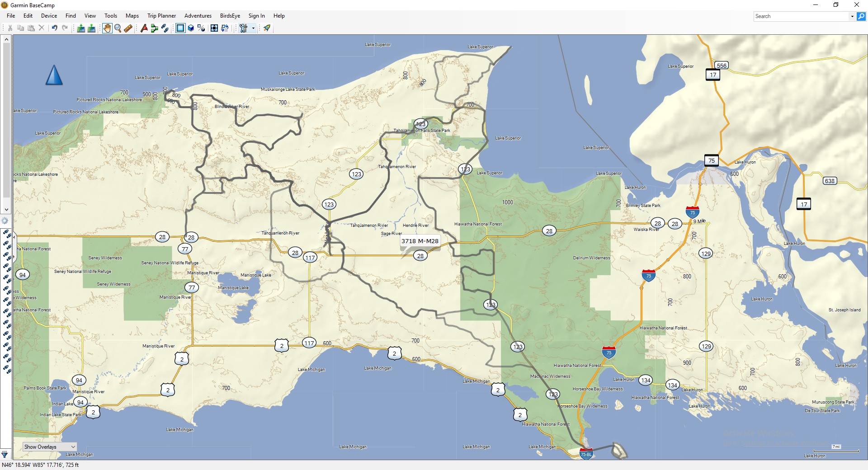Click the activity profile person icon
Image resolution: width=868 pixels, height=470 pixels.
(x=243, y=28)
